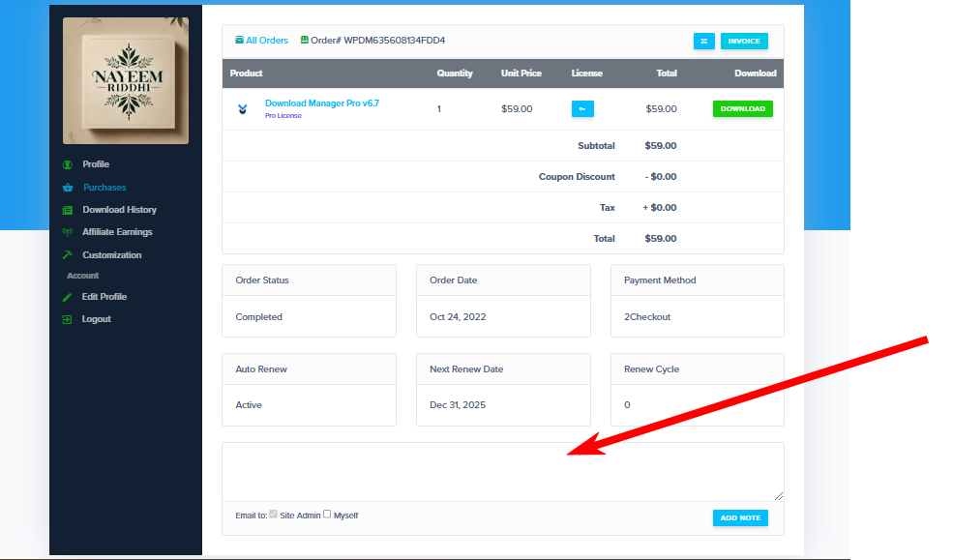Screen dimensions: 953x560
Task: Click the Active auto renew value
Action: click(x=249, y=405)
